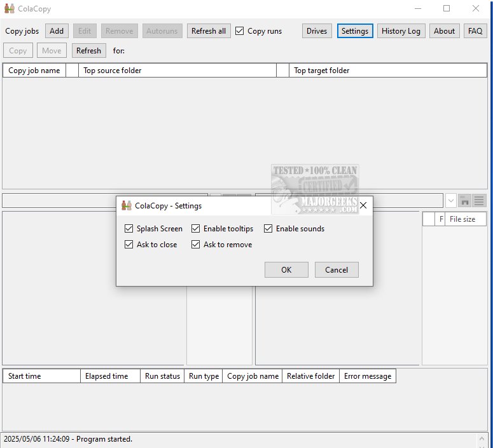Expand the path dropdown arrow
This screenshot has width=493, height=448.
point(451,200)
